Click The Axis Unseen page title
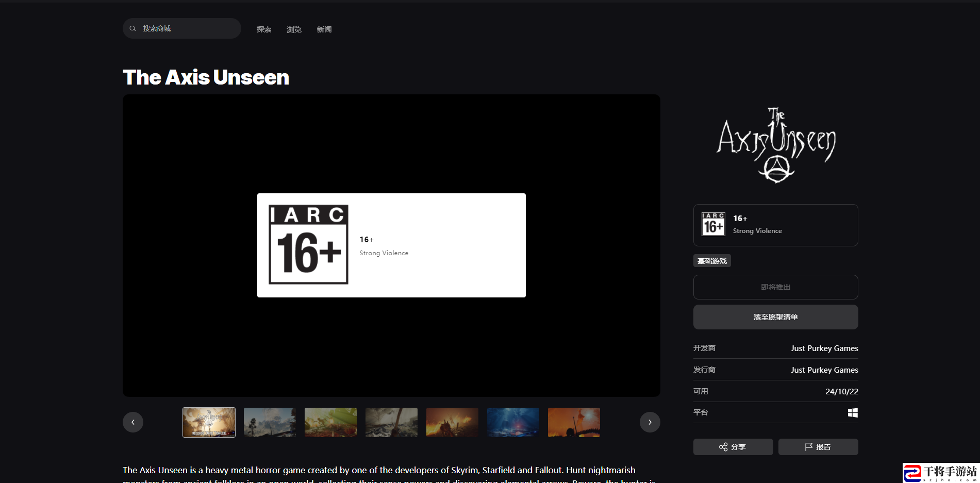The image size is (980, 483). 206,77
